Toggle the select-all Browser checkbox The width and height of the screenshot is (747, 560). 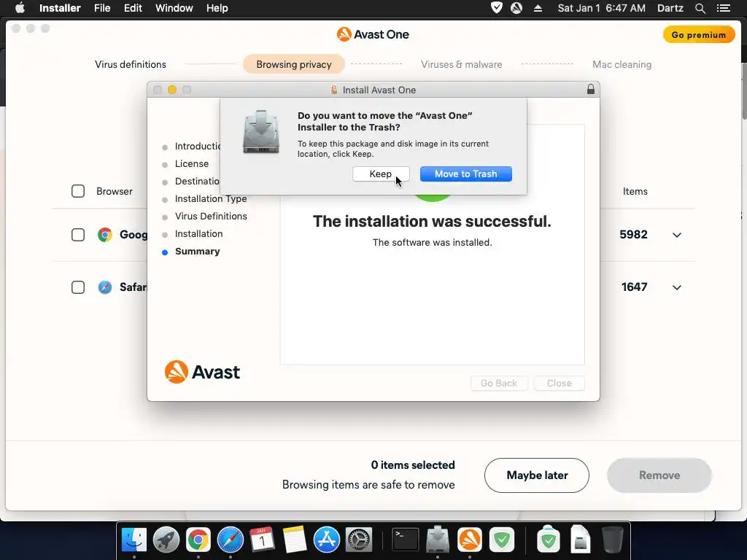click(78, 191)
